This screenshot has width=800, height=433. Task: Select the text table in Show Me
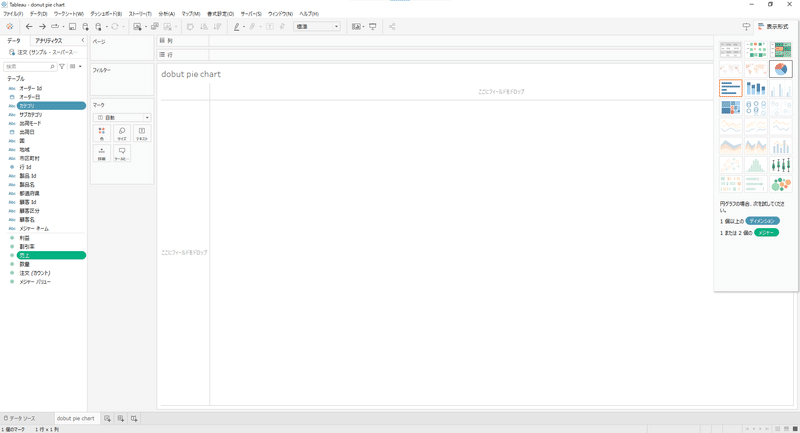click(x=731, y=50)
